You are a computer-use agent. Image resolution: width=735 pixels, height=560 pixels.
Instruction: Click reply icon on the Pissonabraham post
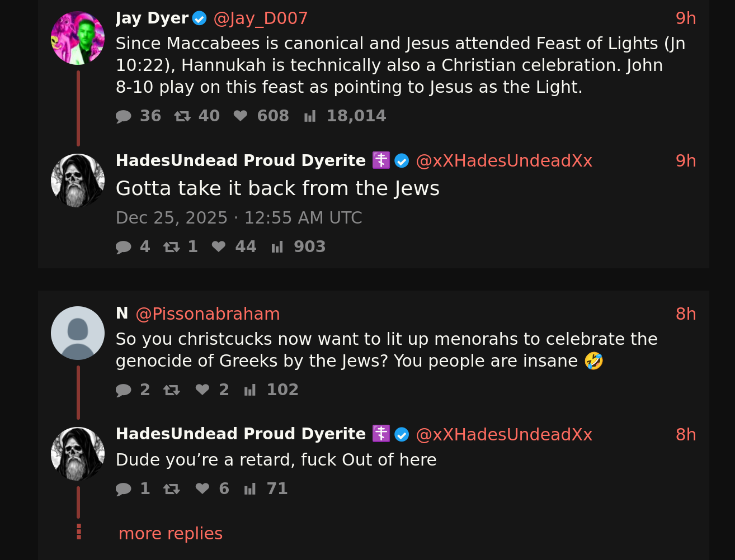[x=124, y=390]
